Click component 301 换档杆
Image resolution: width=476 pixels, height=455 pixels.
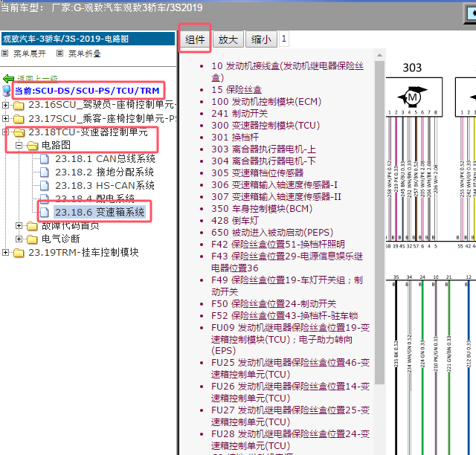(x=235, y=138)
